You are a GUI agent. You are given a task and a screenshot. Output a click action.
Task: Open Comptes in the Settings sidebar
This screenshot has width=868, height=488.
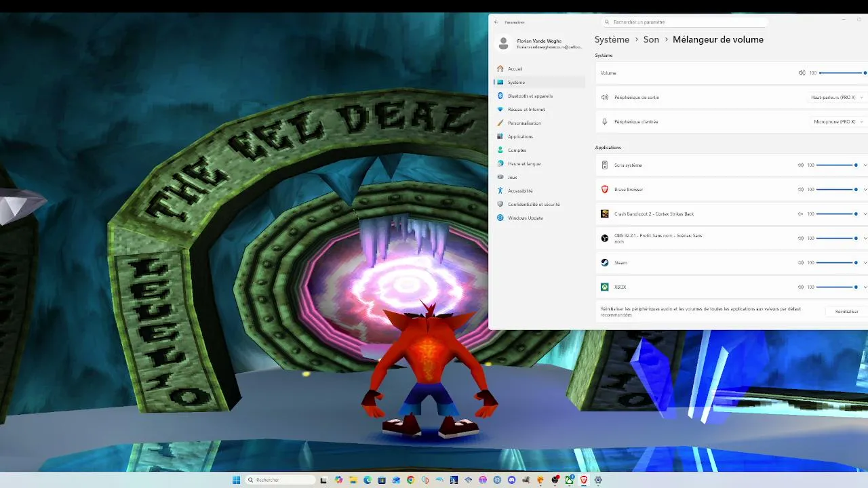[540, 150]
